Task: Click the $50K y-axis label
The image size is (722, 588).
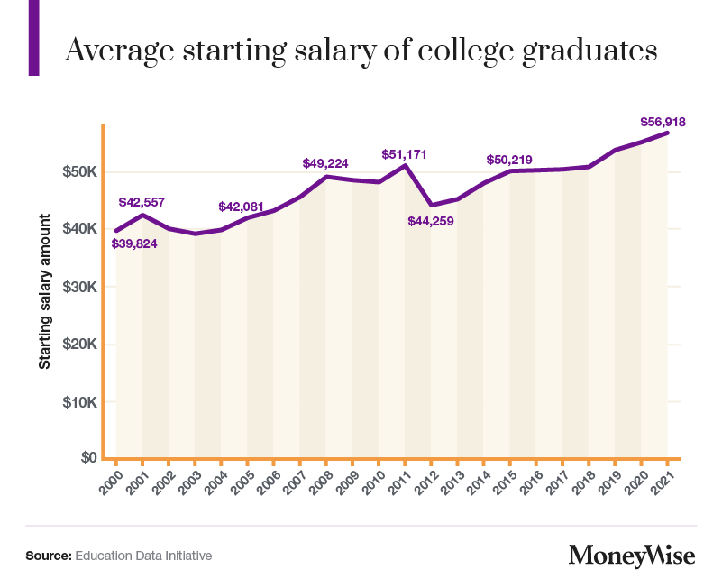Action: point(80,172)
